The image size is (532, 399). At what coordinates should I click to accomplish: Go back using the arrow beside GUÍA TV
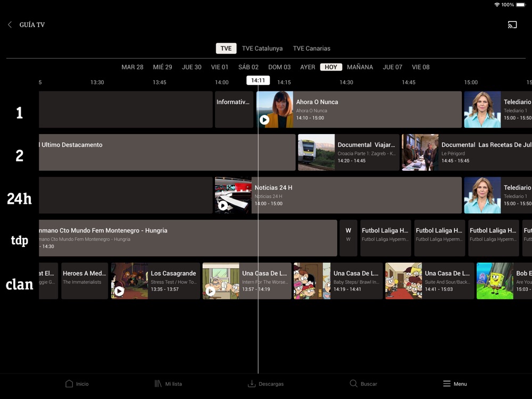10,25
